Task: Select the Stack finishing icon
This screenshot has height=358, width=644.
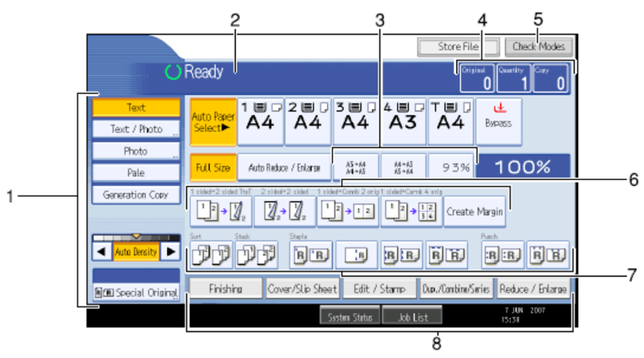Action: click(256, 255)
